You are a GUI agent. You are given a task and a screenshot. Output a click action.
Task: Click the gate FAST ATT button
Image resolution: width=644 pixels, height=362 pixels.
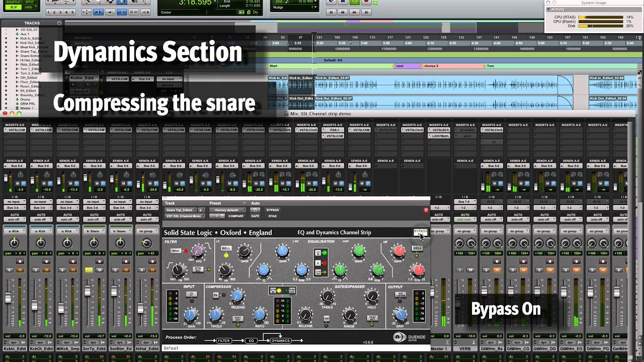(372, 319)
